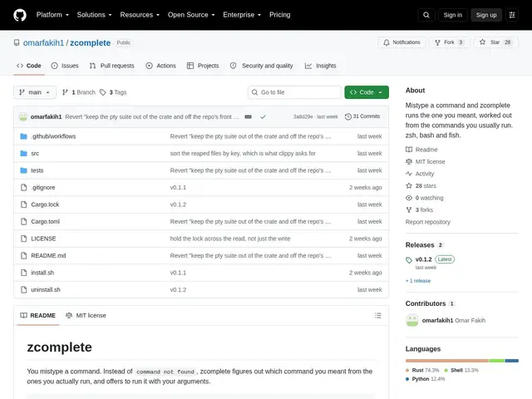Screen dimensions: 532x399
Task: Select the README tab below file list
Action: pyautogui.click(x=37, y=316)
